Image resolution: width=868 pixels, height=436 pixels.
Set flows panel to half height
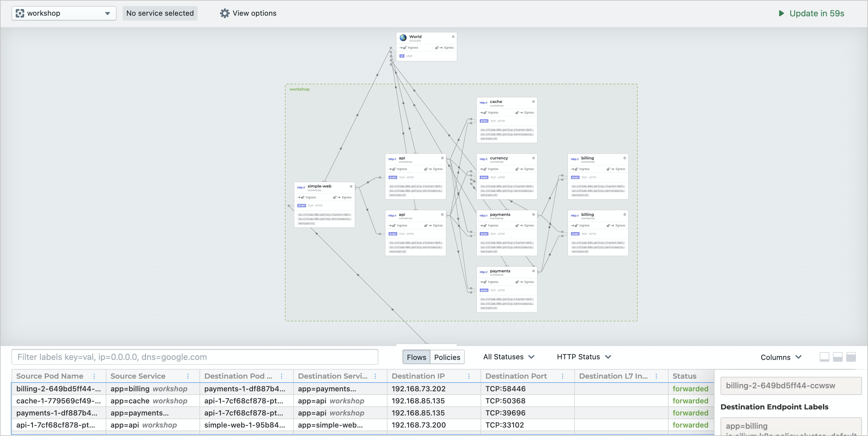(x=837, y=357)
